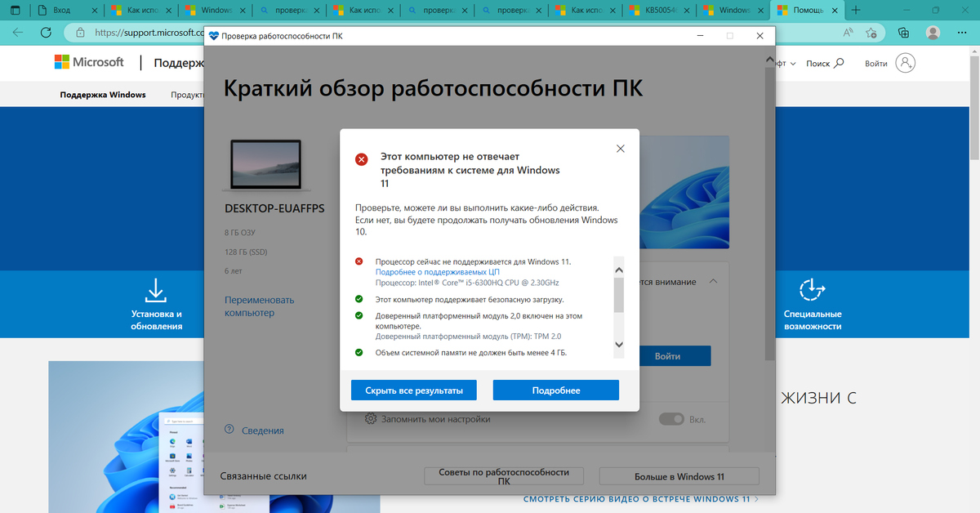
Task: Open the Edge profile avatar
Action: (x=933, y=33)
